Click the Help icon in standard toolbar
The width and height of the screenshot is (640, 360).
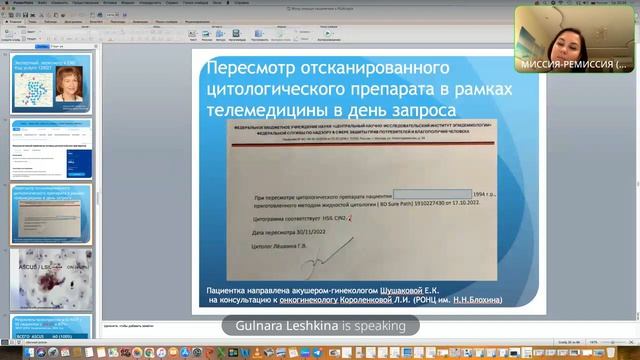click(x=125, y=15)
